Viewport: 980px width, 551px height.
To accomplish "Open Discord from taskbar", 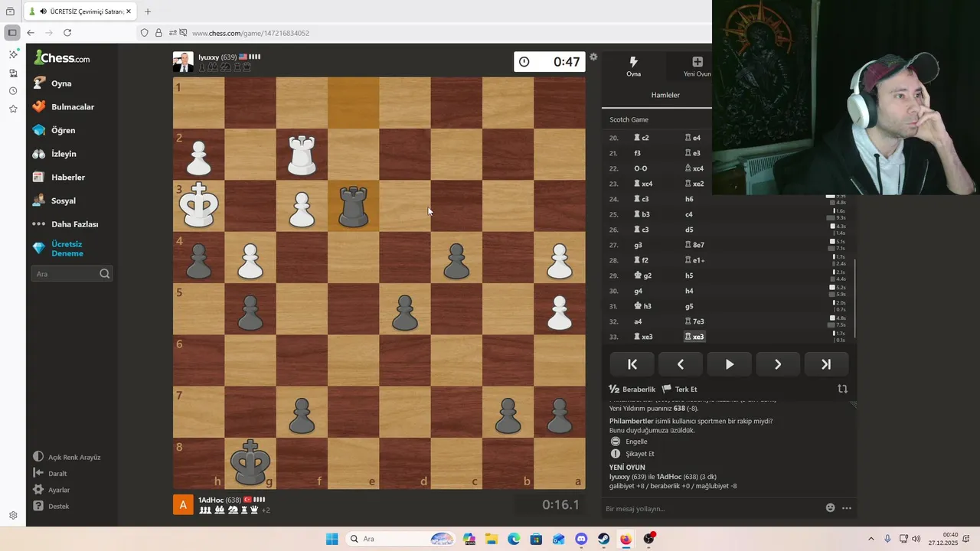I will point(581,539).
